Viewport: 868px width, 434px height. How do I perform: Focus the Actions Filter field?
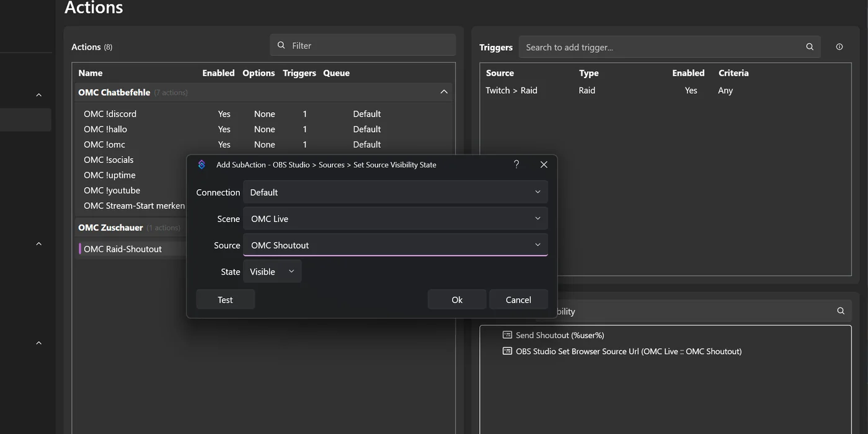pos(363,45)
